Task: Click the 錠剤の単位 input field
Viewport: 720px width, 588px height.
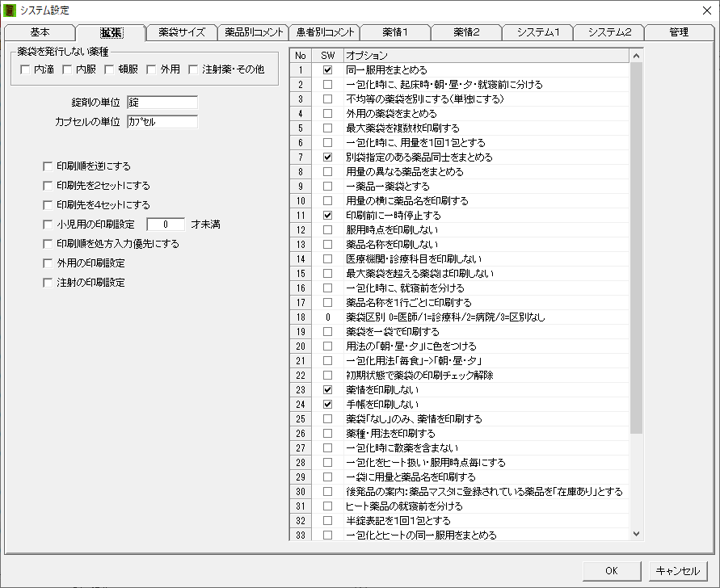Action: tap(162, 103)
